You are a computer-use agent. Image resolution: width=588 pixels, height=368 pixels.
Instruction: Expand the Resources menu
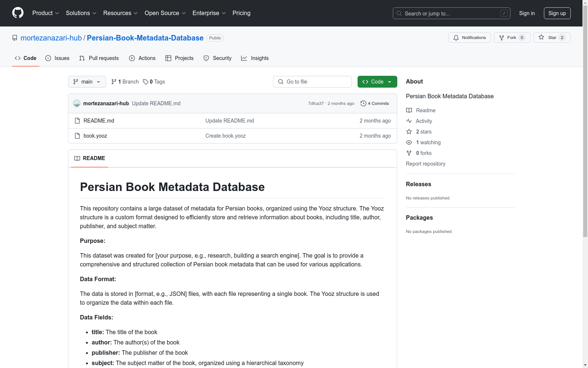click(121, 13)
